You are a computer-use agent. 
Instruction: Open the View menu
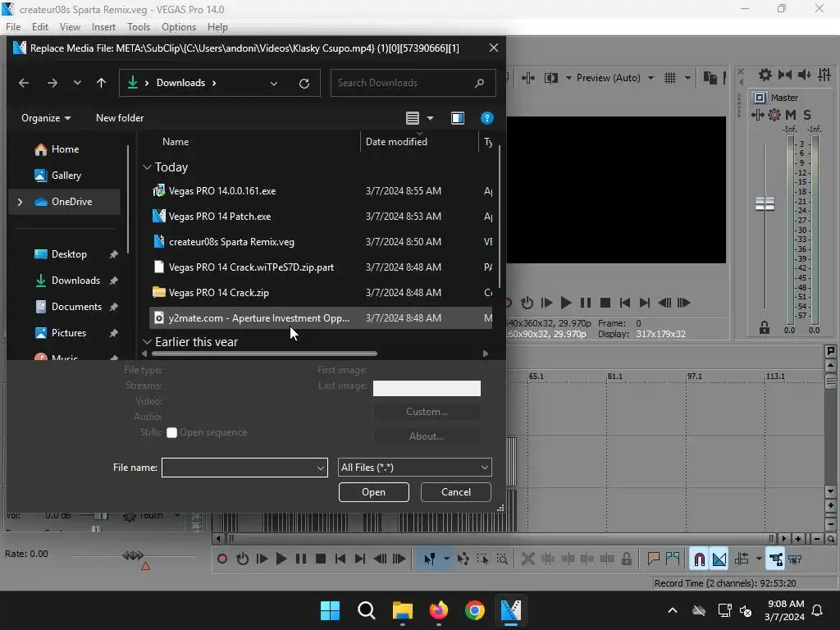point(70,27)
